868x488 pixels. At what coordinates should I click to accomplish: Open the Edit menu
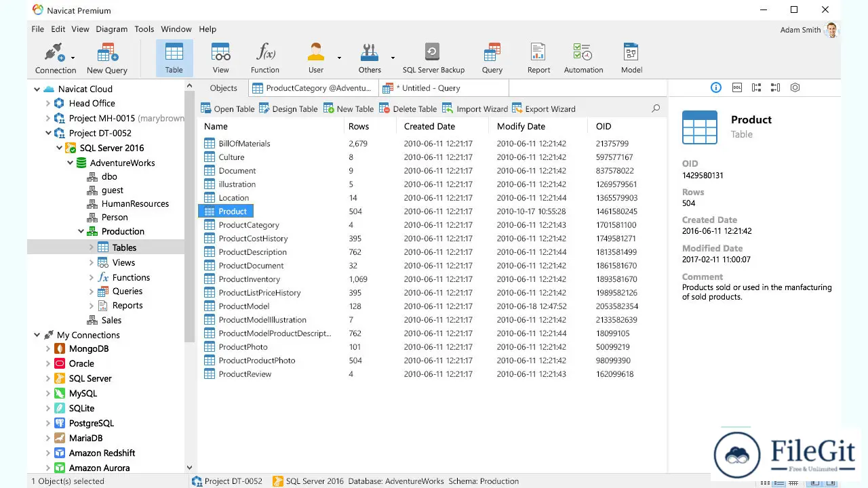58,29
